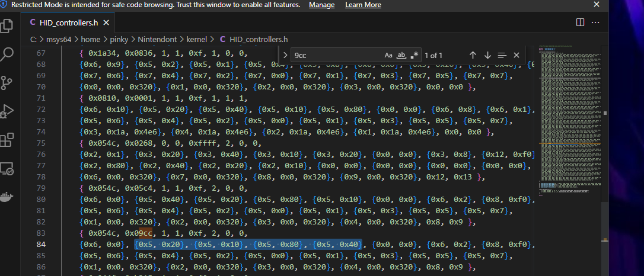Click the highlighted 0x09cc match on line 83
The image size is (644, 276).
pos(138,233)
